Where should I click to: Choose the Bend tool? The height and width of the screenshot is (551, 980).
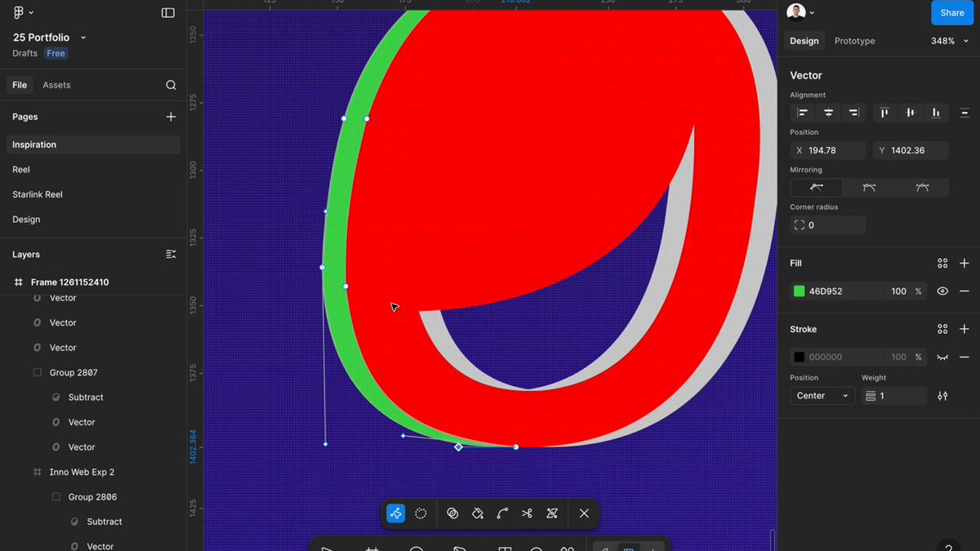coord(502,513)
